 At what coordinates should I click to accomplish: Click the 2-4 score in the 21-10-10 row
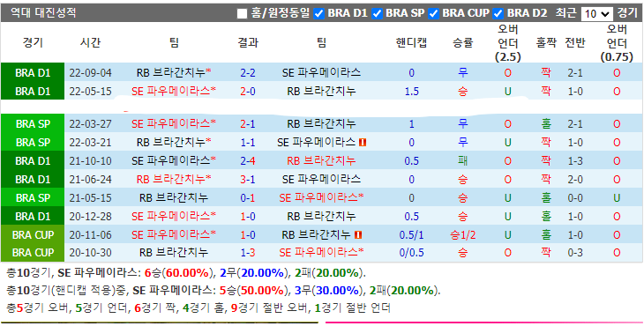[x=248, y=160]
